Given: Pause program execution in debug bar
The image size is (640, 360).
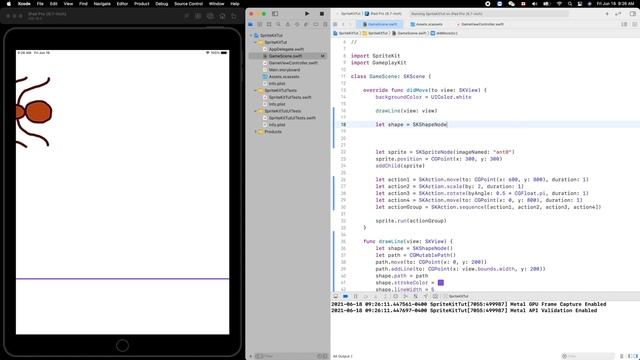Looking at the screenshot, I should click(356, 296).
